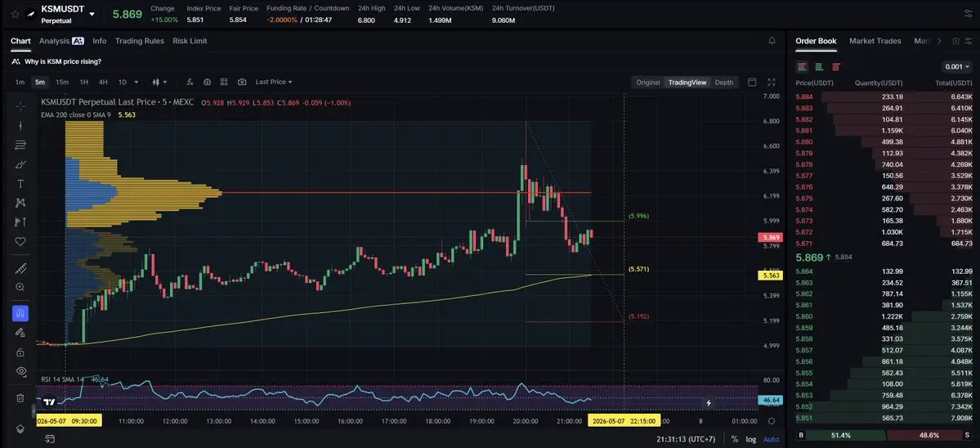This screenshot has height=448, width=980.
Task: Click ask price 5.884 in order book
Action: [803, 96]
